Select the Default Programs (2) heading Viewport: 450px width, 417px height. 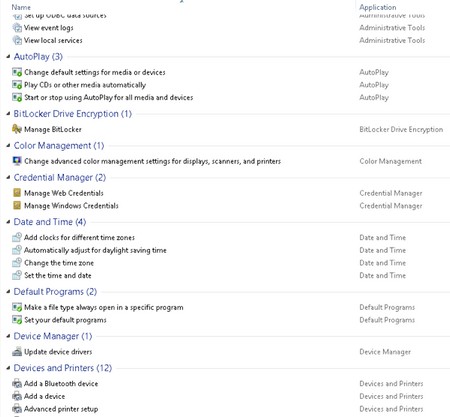click(55, 292)
